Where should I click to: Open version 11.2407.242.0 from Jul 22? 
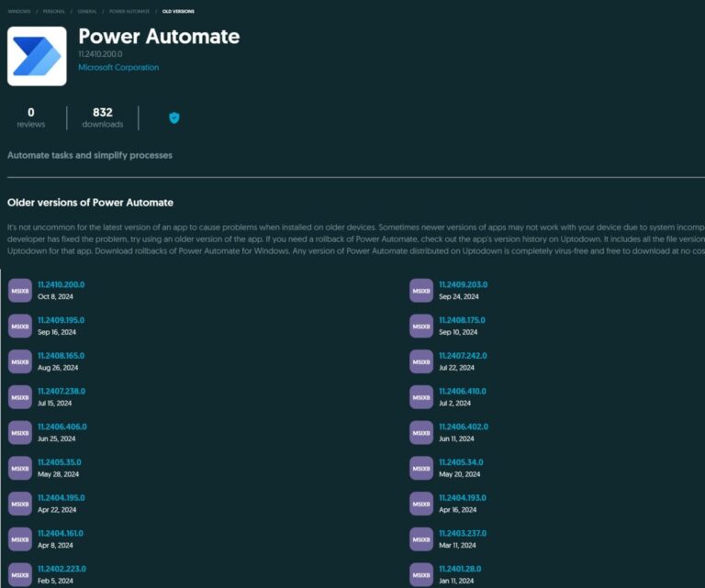pyautogui.click(x=463, y=356)
